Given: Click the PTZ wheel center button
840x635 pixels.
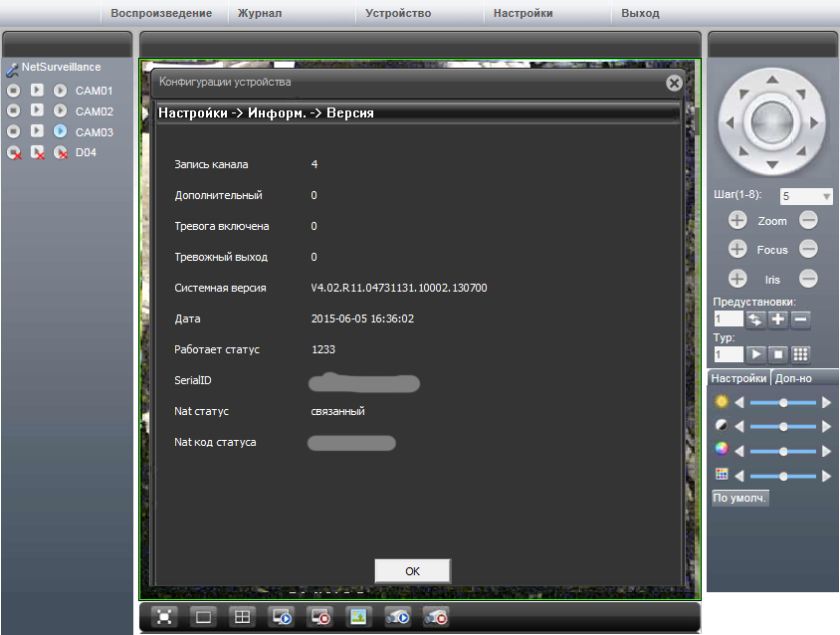Looking at the screenshot, I should [x=772, y=122].
